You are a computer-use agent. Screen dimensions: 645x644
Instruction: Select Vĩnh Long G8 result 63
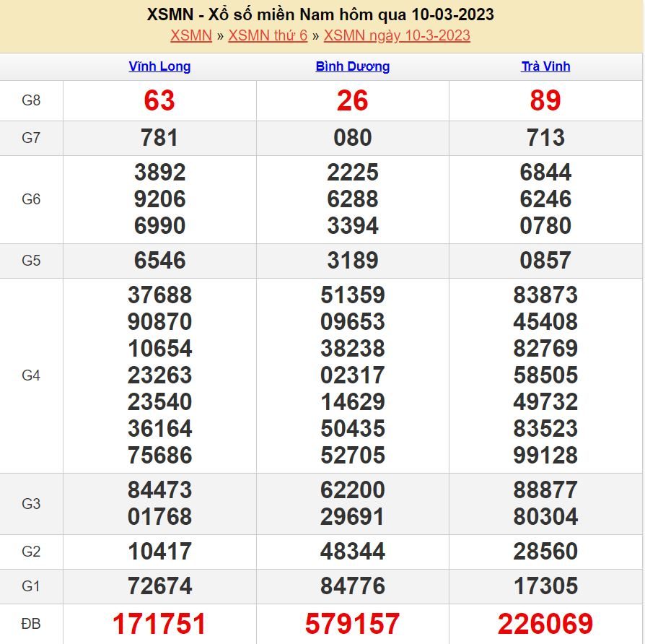[x=159, y=100]
